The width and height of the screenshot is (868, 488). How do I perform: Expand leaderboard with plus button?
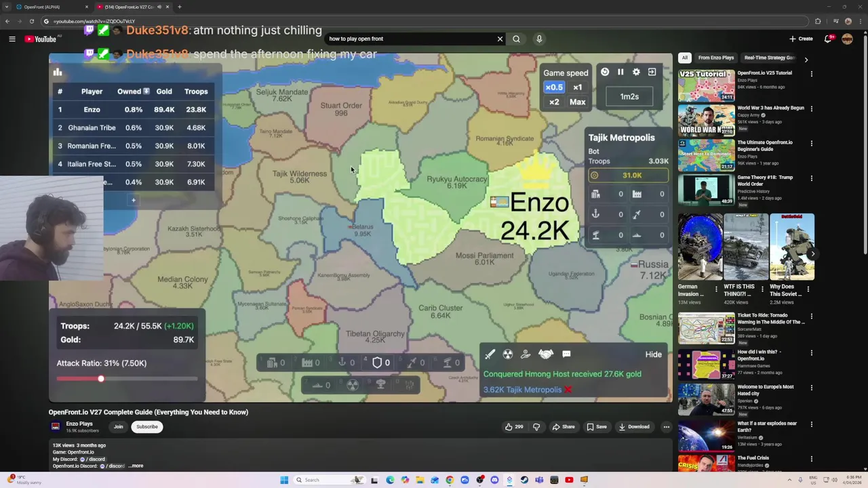point(134,201)
